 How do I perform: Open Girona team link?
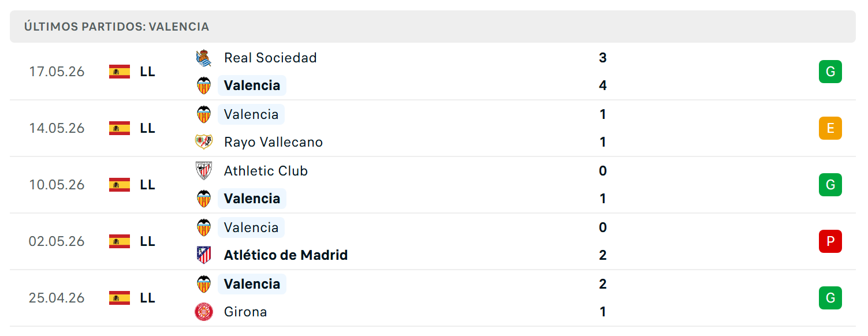(245, 312)
